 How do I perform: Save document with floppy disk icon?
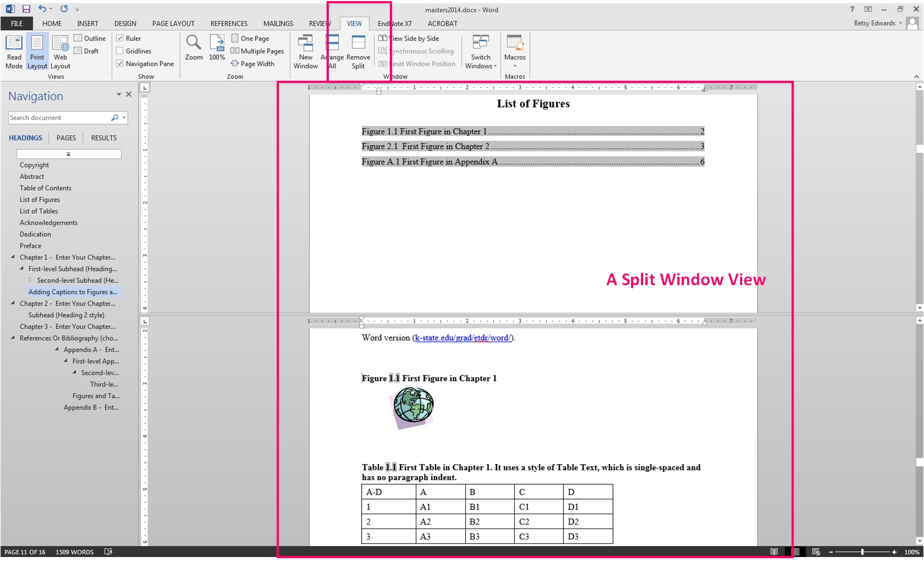click(26, 9)
